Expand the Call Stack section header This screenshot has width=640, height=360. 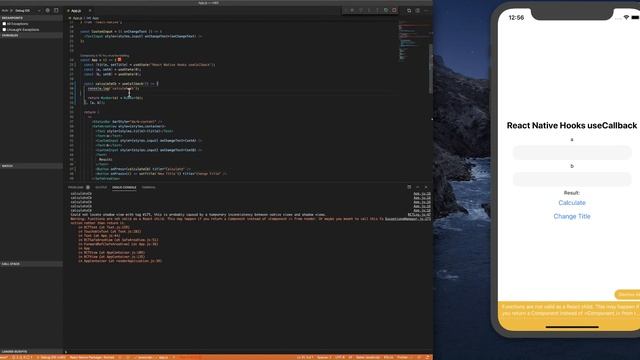[x=31, y=264]
